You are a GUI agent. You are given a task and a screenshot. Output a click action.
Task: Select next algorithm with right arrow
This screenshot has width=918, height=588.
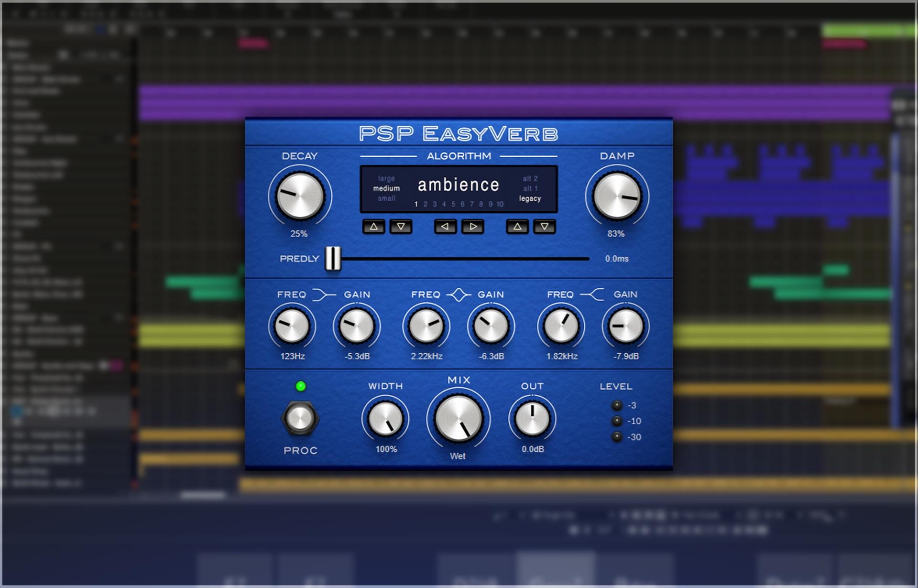point(473,227)
